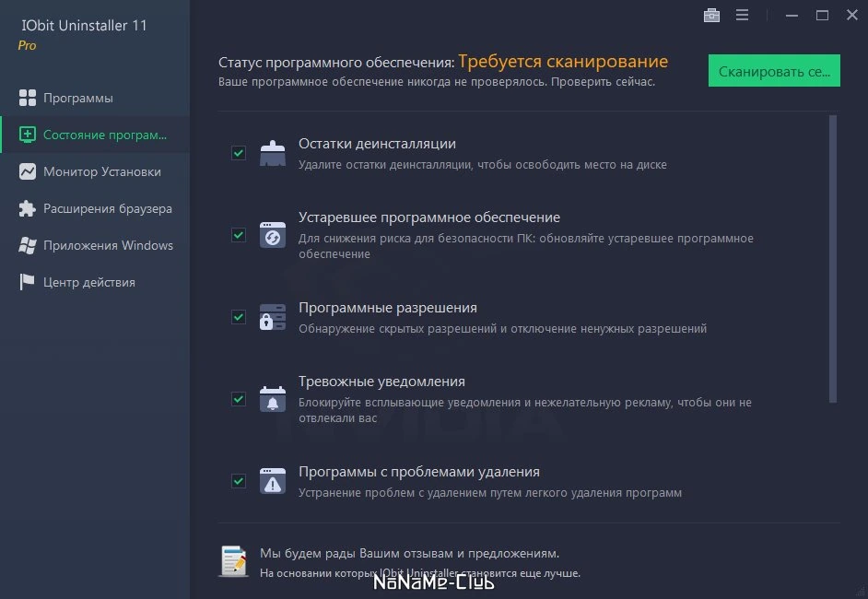Click the Программы с проблемами удаления warning icon

coord(273,480)
